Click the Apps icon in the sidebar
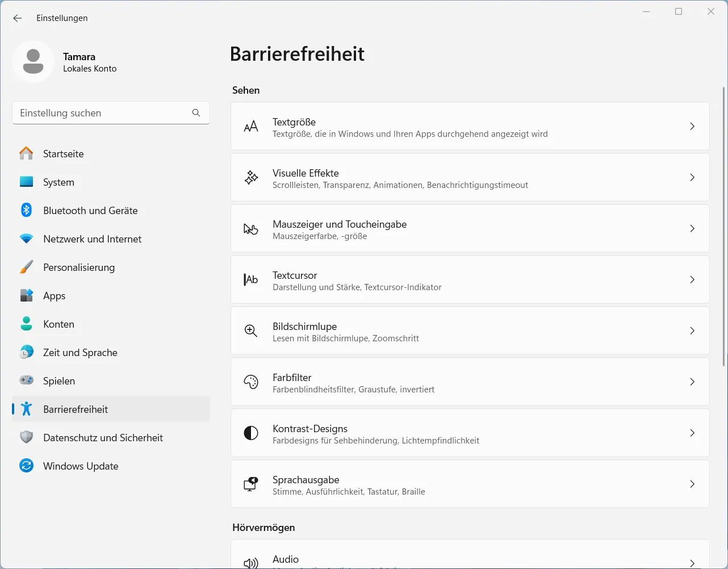Viewport: 728px width, 569px height. [26, 295]
